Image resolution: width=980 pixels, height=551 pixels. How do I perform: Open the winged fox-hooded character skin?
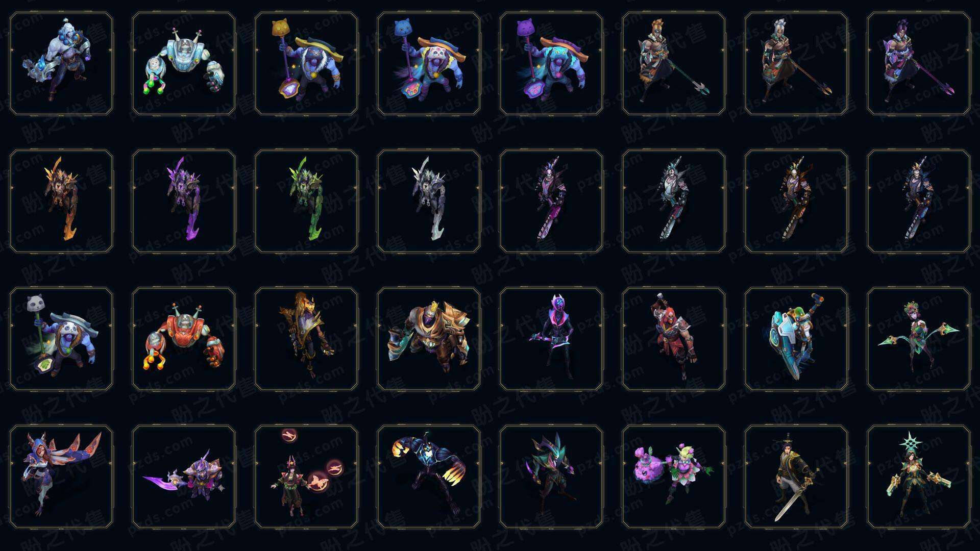[x=61, y=477]
